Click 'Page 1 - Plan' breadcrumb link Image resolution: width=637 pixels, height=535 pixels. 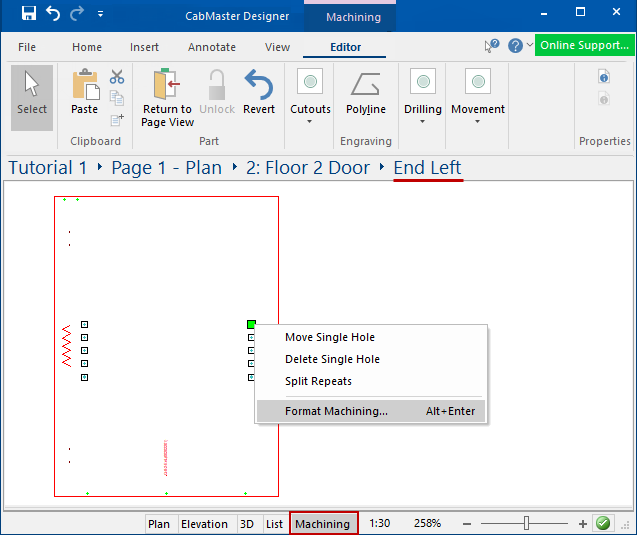166,167
